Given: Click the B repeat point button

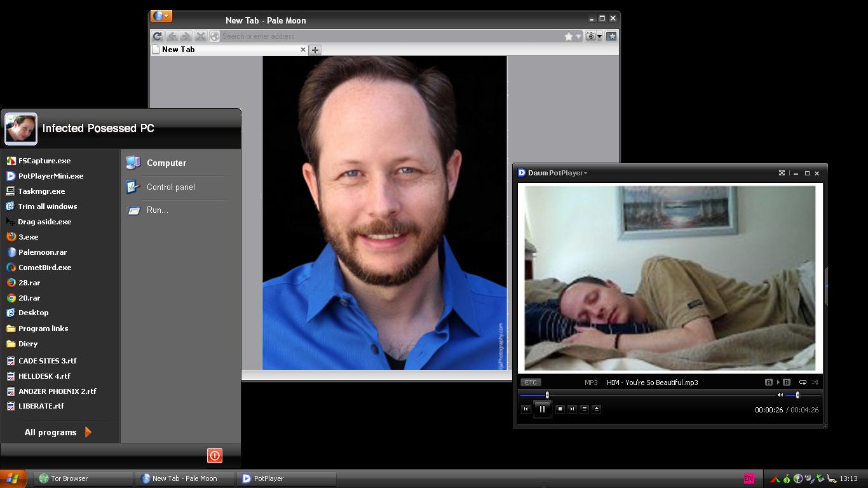Looking at the screenshot, I should [x=787, y=383].
